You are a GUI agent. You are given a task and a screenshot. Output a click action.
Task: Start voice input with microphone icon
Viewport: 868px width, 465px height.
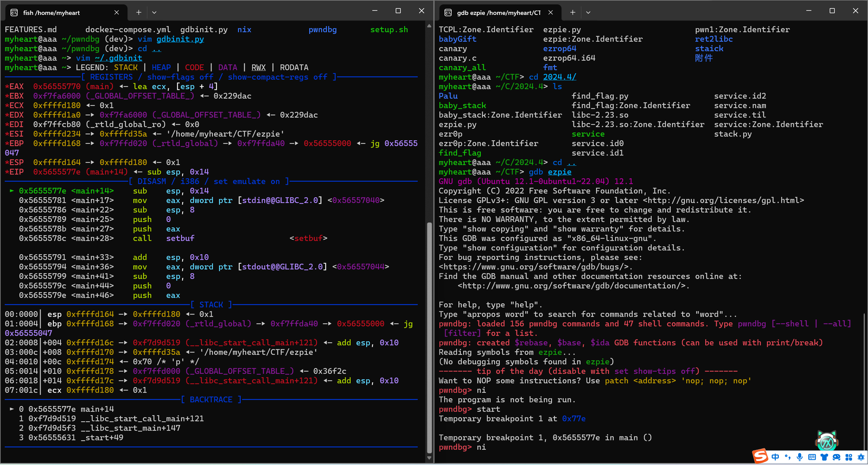pyautogui.click(x=800, y=457)
